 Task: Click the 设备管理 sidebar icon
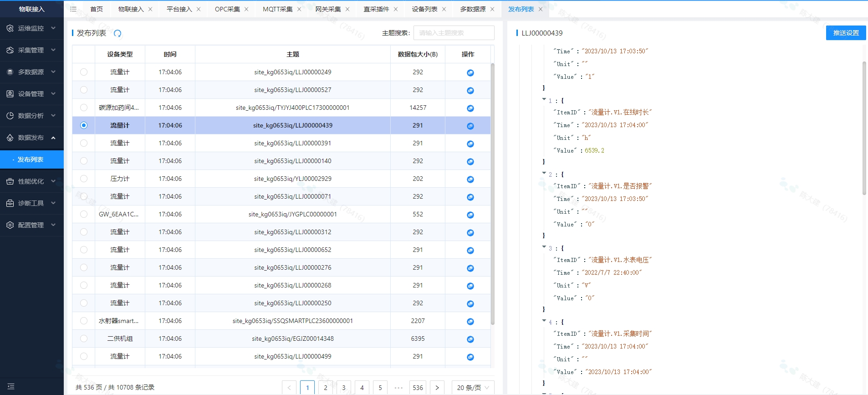[x=10, y=94]
